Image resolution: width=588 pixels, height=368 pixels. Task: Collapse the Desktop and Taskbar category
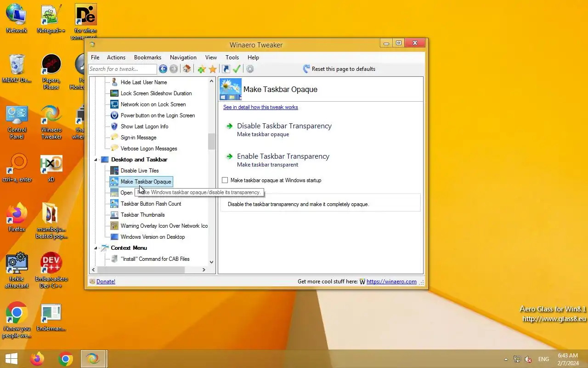tap(96, 160)
